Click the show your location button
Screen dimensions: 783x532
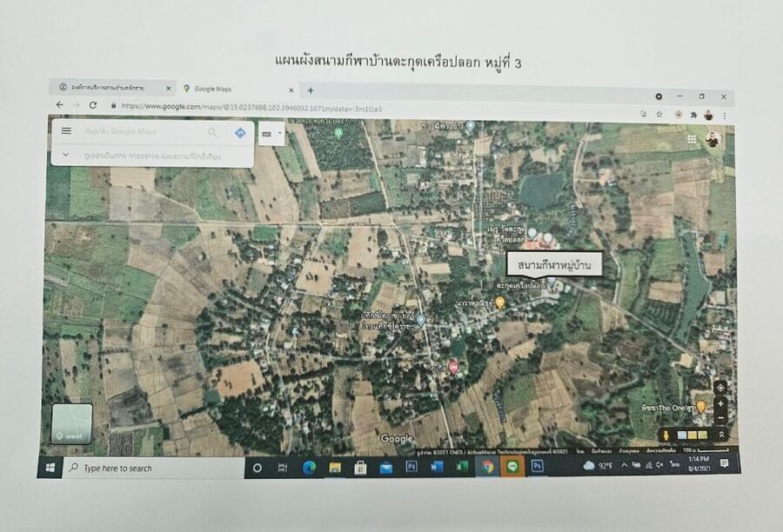click(x=720, y=387)
